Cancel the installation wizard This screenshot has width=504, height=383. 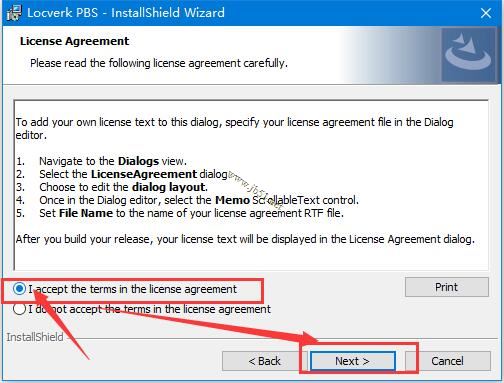point(447,361)
